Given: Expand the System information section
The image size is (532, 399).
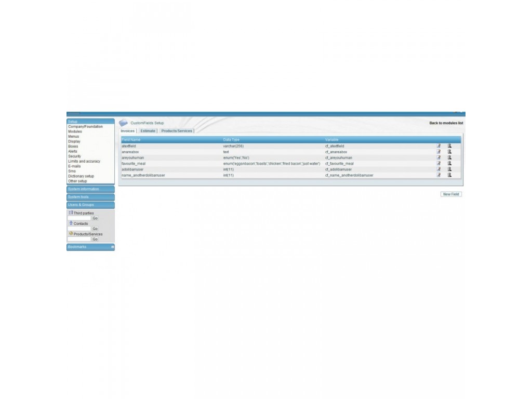Looking at the screenshot, I should [90, 189].
